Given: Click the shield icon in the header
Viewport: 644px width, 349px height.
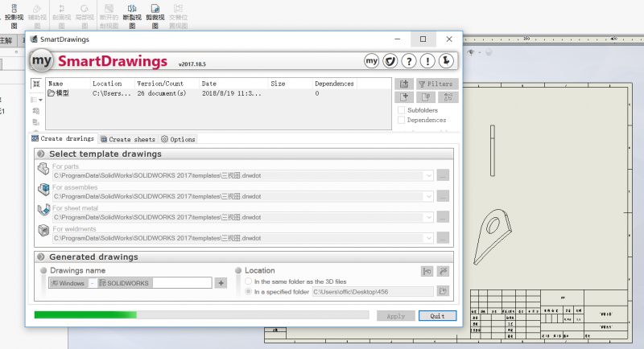Looking at the screenshot, I should coord(390,61).
